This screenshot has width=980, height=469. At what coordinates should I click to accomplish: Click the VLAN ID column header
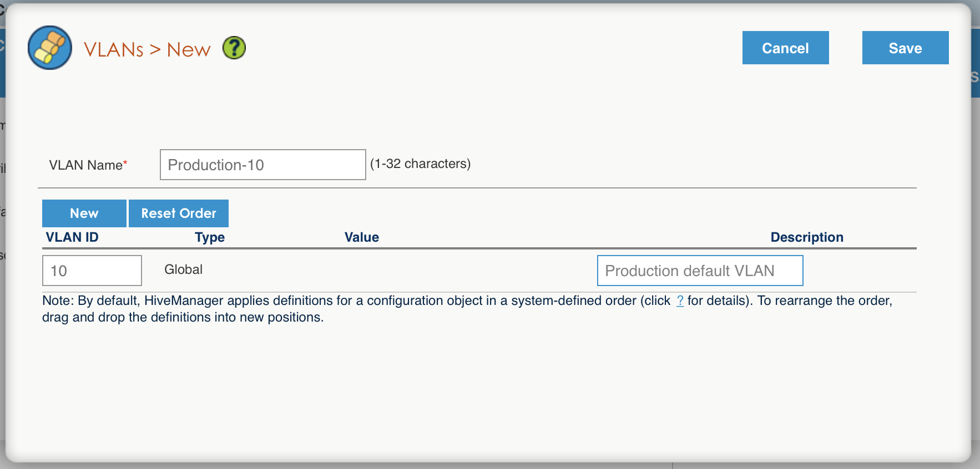click(x=72, y=237)
